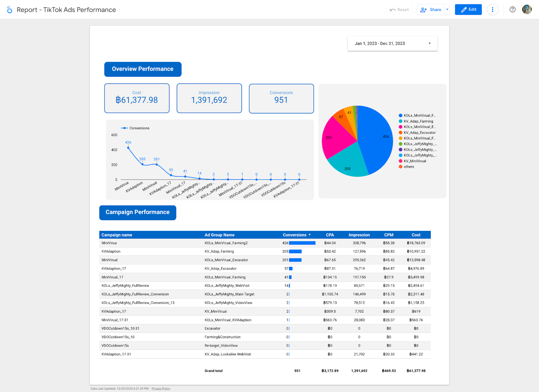
Task: Open the help question mark icon
Action: [512, 10]
